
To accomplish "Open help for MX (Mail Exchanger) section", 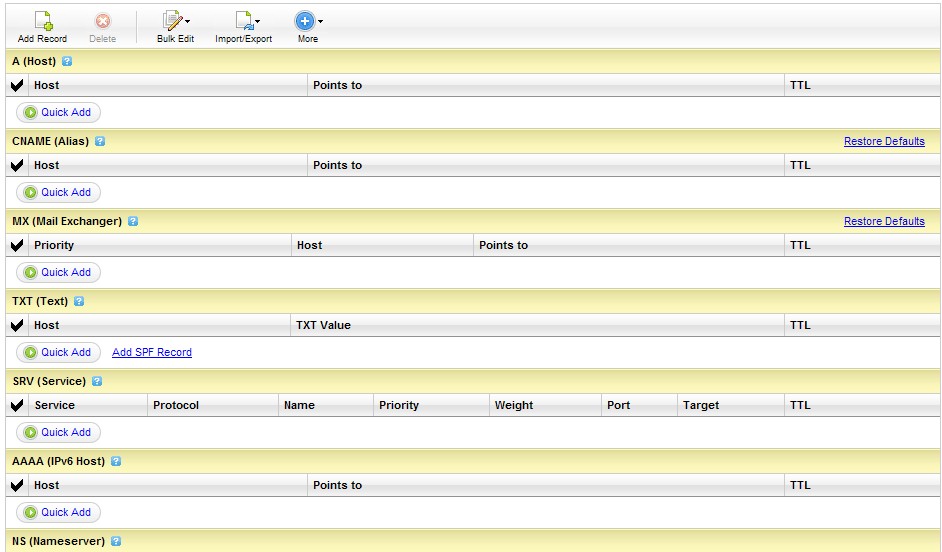I will point(133,221).
